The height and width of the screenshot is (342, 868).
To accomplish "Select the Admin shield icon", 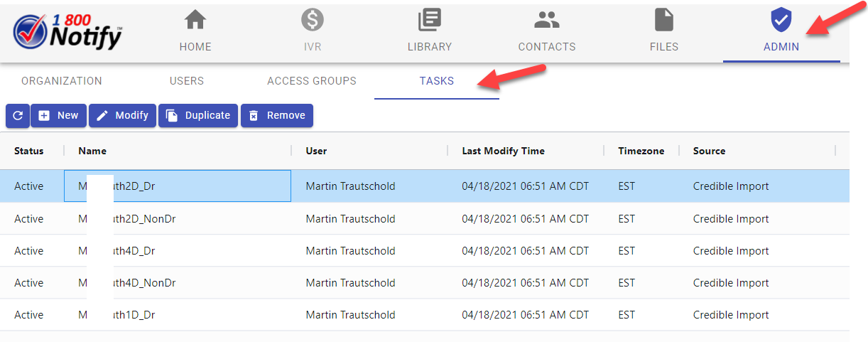I will coord(781,20).
